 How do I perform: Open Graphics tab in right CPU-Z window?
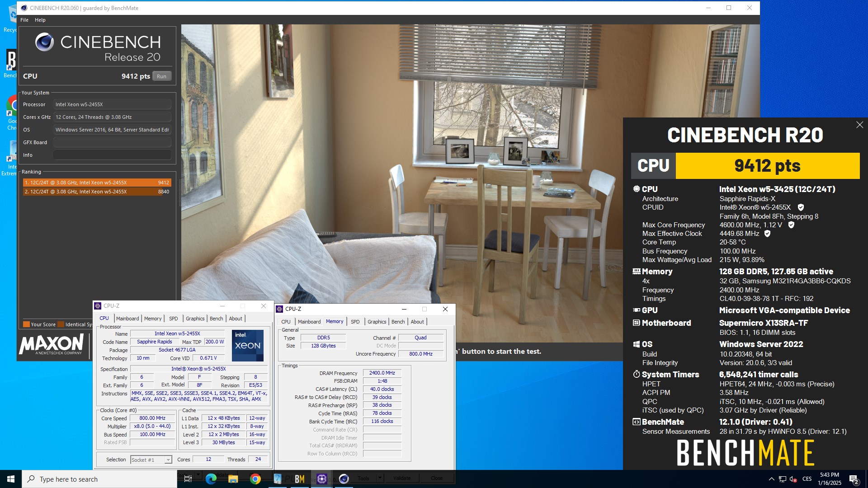[377, 322]
